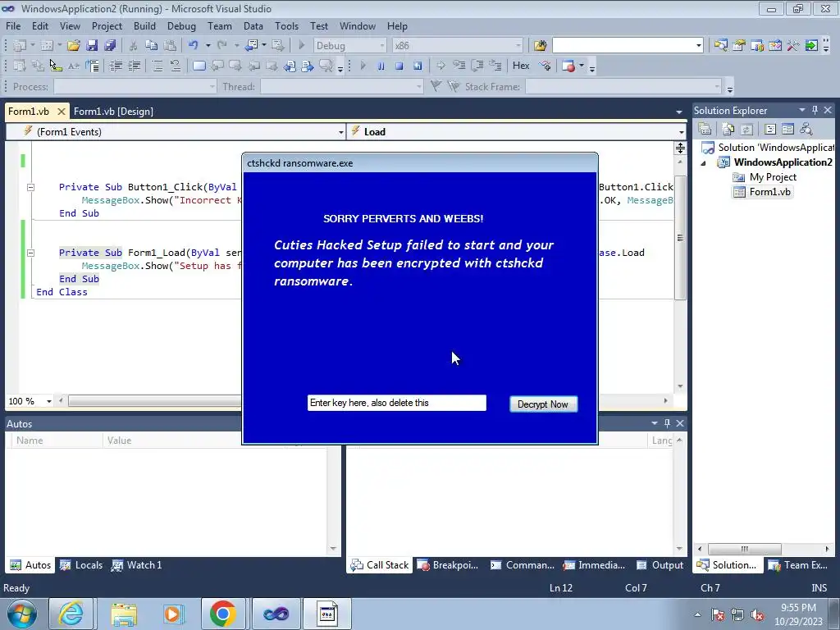Click the Windows Start orb
The width and height of the screenshot is (840, 630).
click(21, 614)
